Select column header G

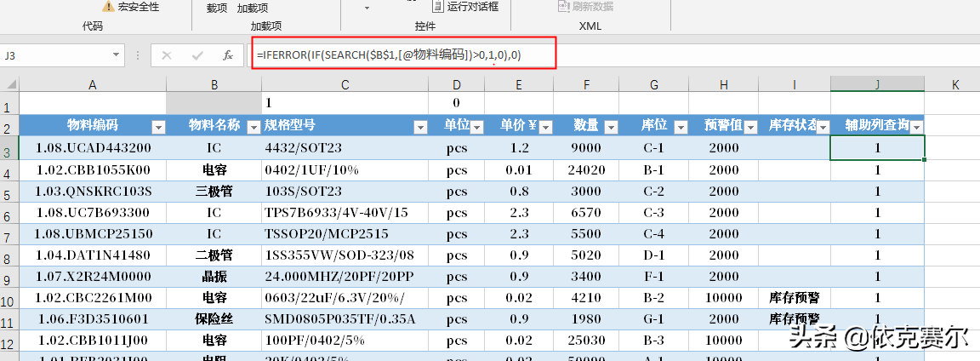[x=653, y=84]
